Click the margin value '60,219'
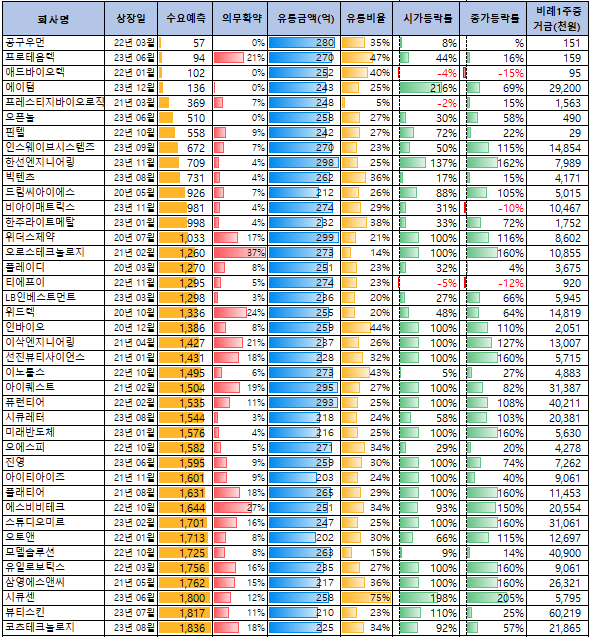The height and width of the screenshot is (637, 589). pyautogui.click(x=557, y=613)
